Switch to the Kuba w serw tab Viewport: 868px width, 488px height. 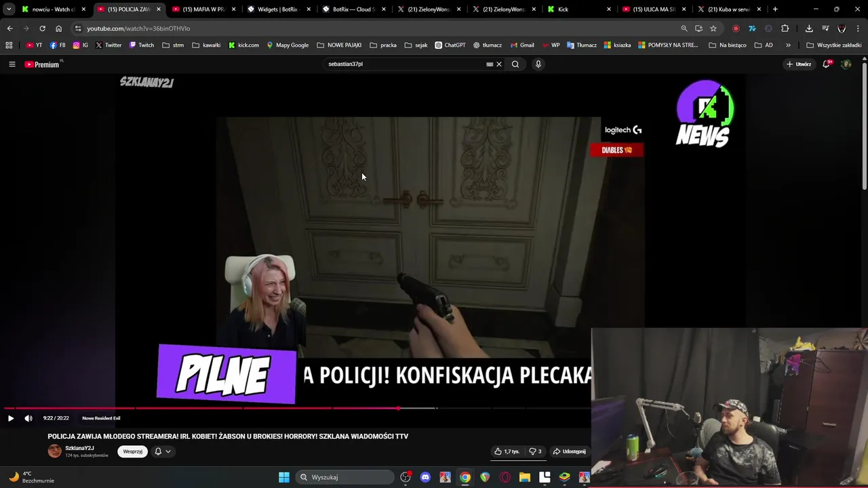tap(729, 9)
